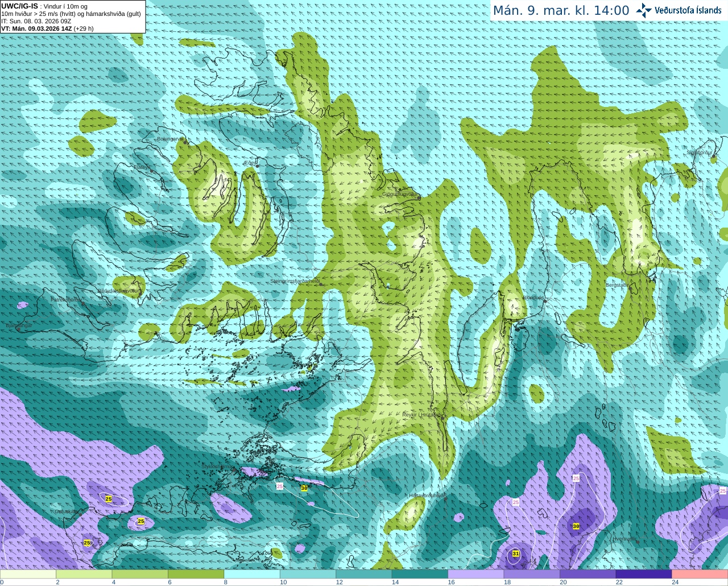
Task: Click the IT: Sun. 08.03.2026 09Z line
Action: 36,21
